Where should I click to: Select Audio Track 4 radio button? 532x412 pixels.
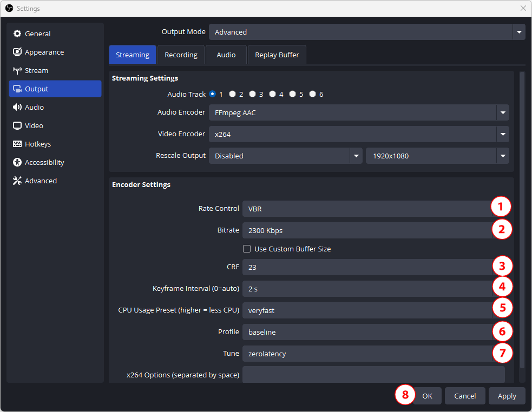pyautogui.click(x=272, y=94)
